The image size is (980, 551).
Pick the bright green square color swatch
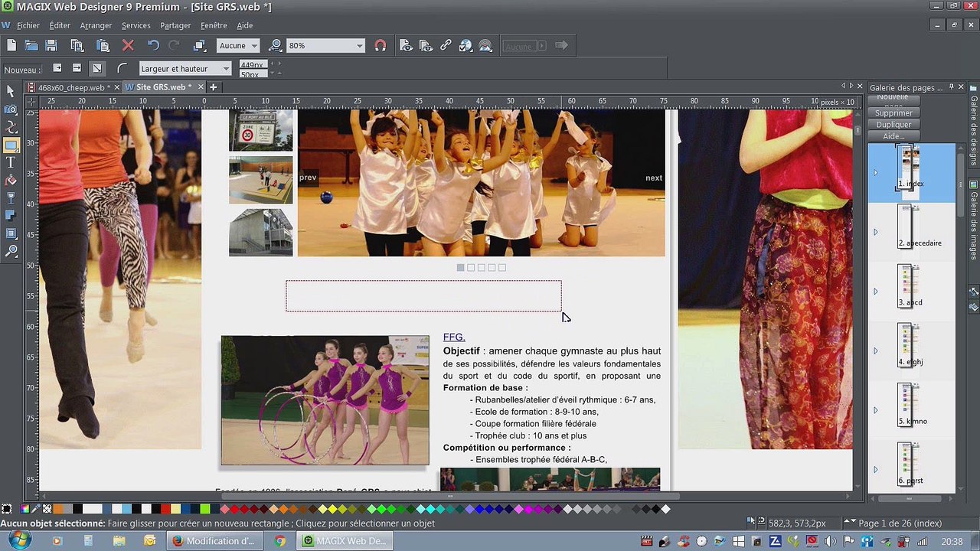point(205,509)
